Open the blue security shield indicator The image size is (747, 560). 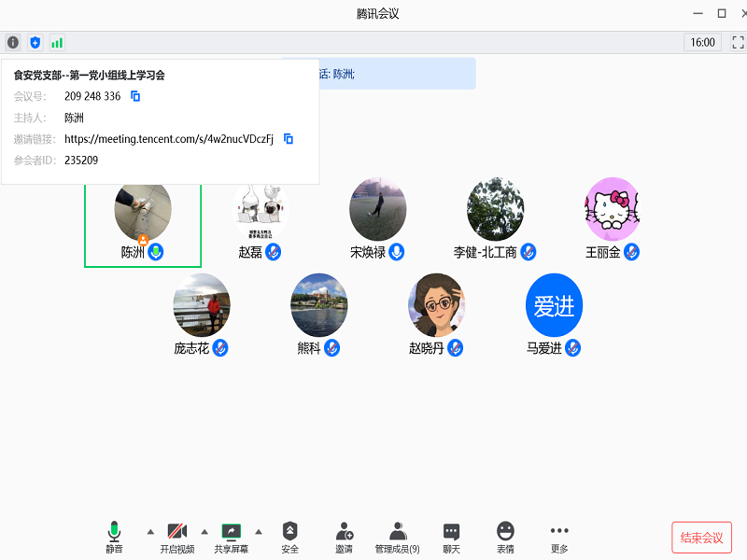click(35, 42)
